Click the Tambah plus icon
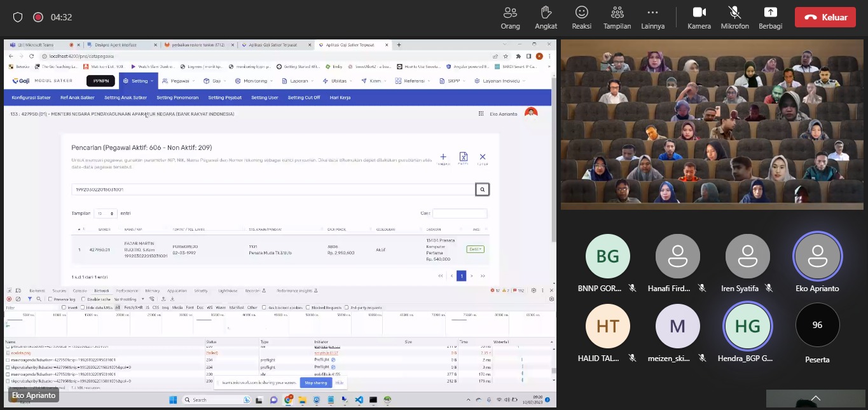Viewport: 868px width, 410px height. [443, 157]
